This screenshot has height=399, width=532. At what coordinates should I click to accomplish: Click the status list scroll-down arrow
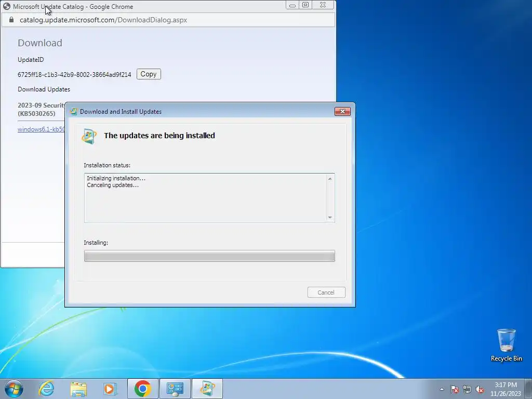click(330, 217)
